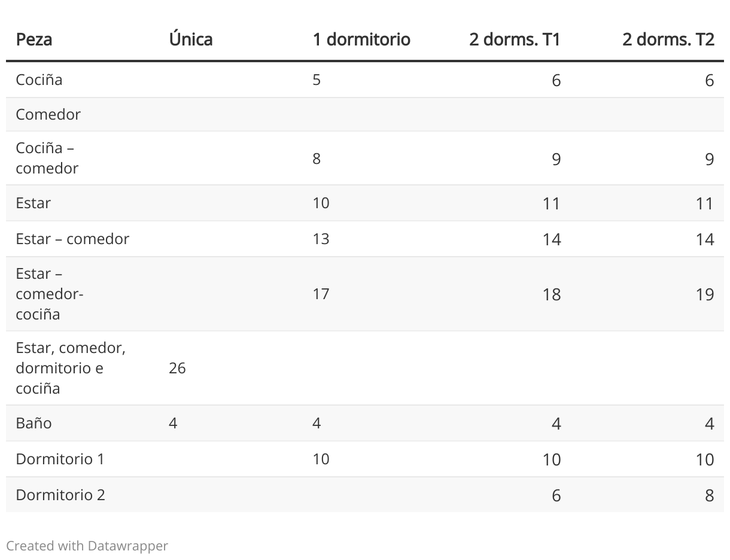
Task: Click the 2 dorms. T2 header
Action: tap(668, 39)
